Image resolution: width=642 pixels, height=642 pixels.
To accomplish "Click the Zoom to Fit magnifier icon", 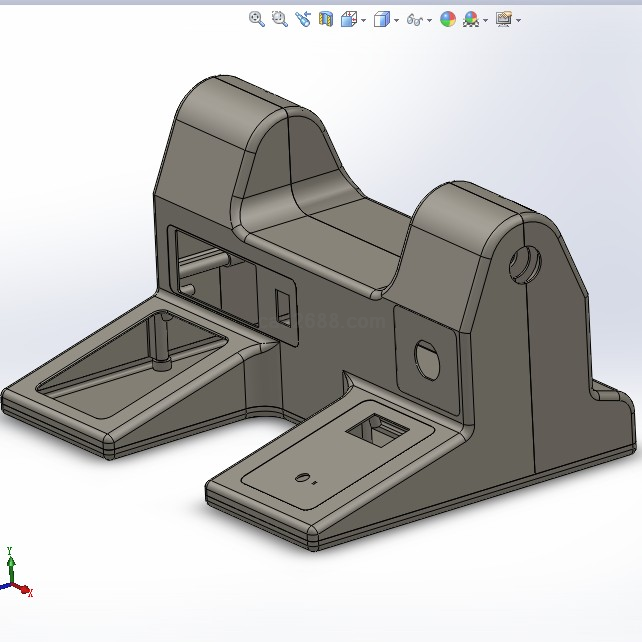I will point(257,19).
